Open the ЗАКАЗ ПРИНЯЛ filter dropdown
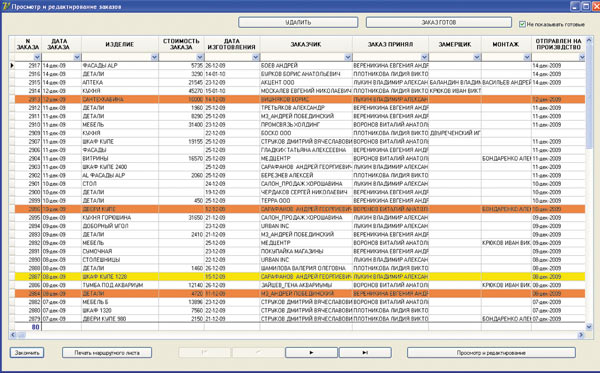The height and width of the screenshot is (373, 600). (x=424, y=57)
